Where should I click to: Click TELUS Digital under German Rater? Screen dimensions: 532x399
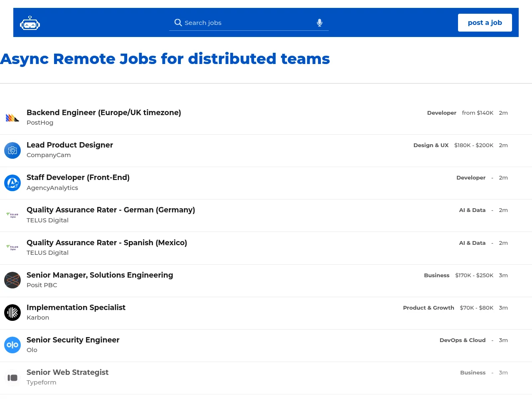(x=47, y=220)
